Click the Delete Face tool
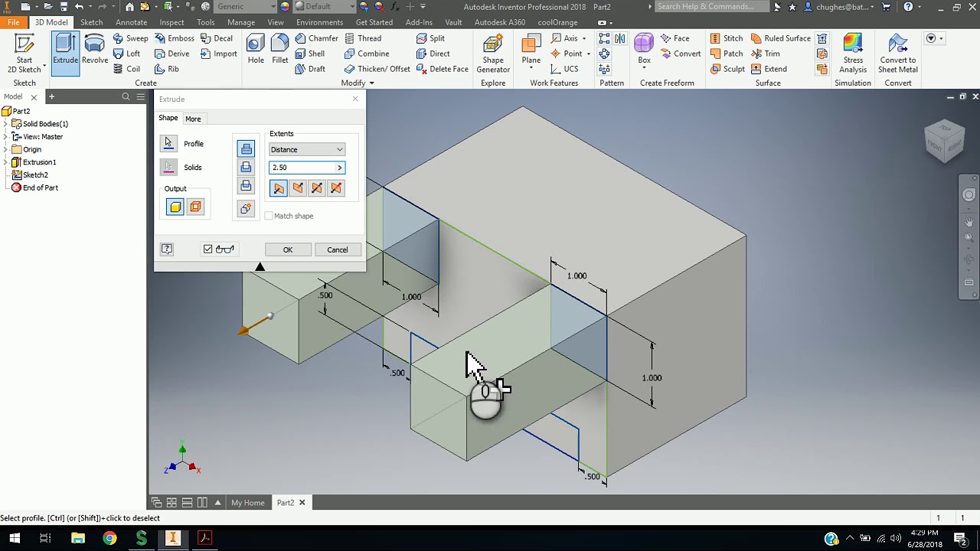This screenshot has width=980, height=551. (443, 69)
